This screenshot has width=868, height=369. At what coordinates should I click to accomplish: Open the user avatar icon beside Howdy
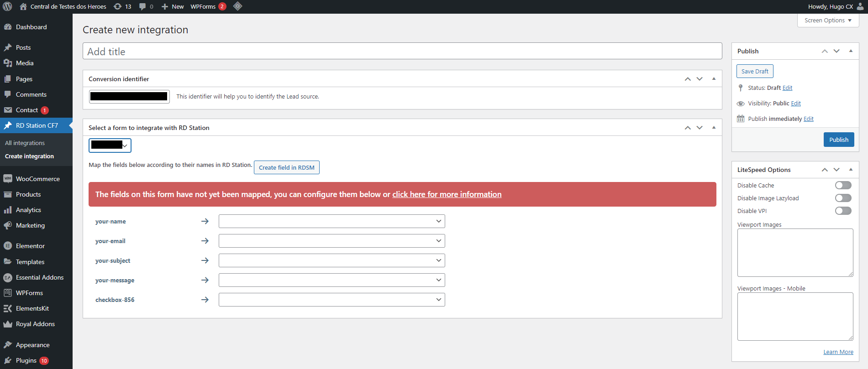pyautogui.click(x=860, y=6)
